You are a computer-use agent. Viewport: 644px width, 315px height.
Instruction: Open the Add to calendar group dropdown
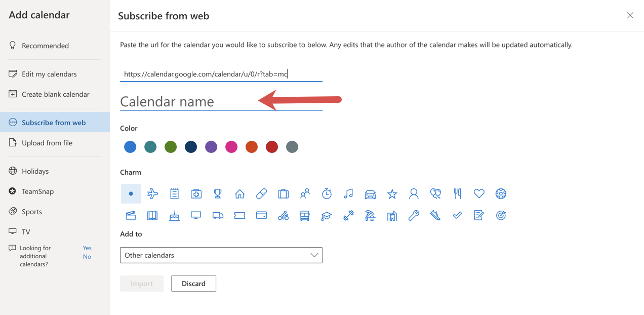221,255
